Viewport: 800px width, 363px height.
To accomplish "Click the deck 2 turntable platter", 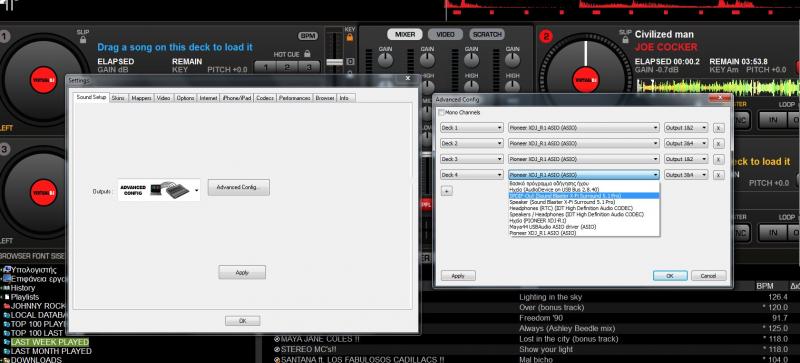I will coord(585,79).
